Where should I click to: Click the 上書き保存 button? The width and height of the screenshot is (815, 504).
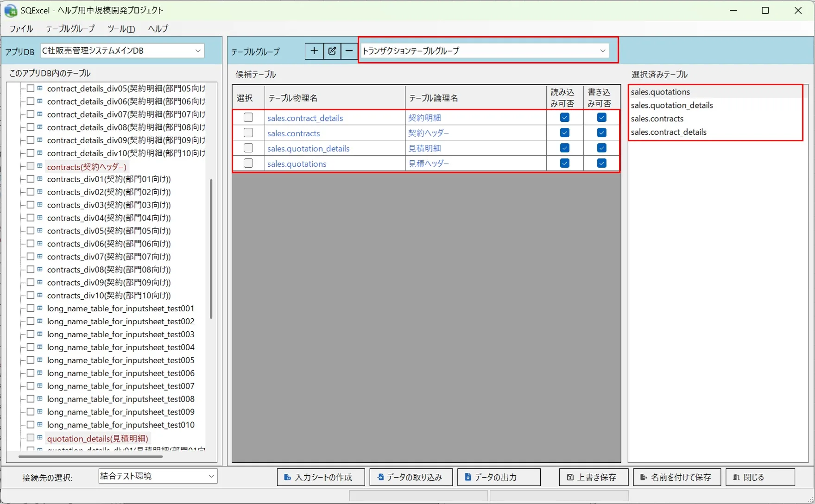[594, 477]
